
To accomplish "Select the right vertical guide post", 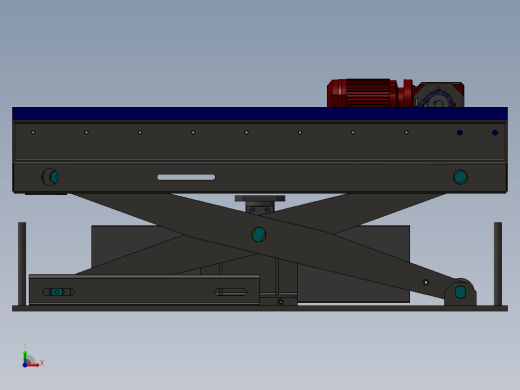I will [x=498, y=264].
